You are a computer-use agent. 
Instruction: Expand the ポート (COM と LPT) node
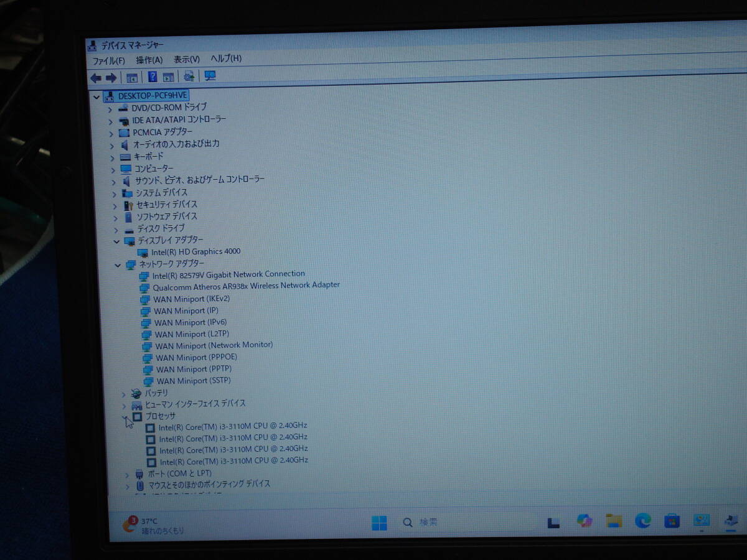127,475
